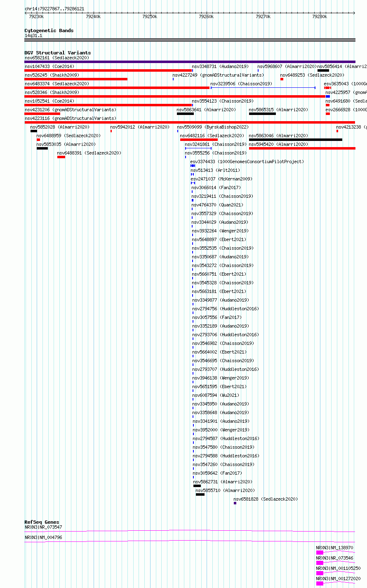
Task: Open nsv6483374 (Sedlazeck2020) variant label
Action: pos(56,84)
